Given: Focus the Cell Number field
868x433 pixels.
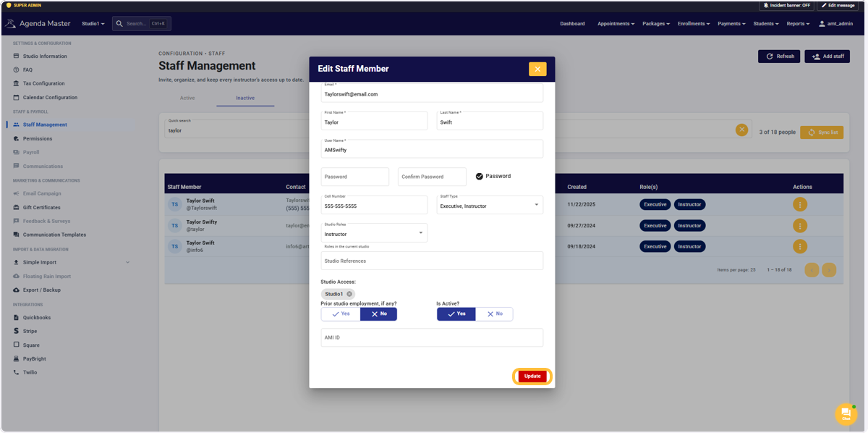Looking at the screenshot, I should (374, 205).
